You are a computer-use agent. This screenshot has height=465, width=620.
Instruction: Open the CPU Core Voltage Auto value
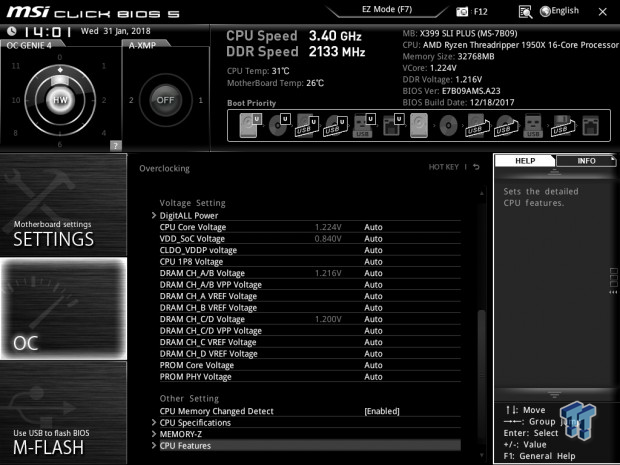(373, 227)
